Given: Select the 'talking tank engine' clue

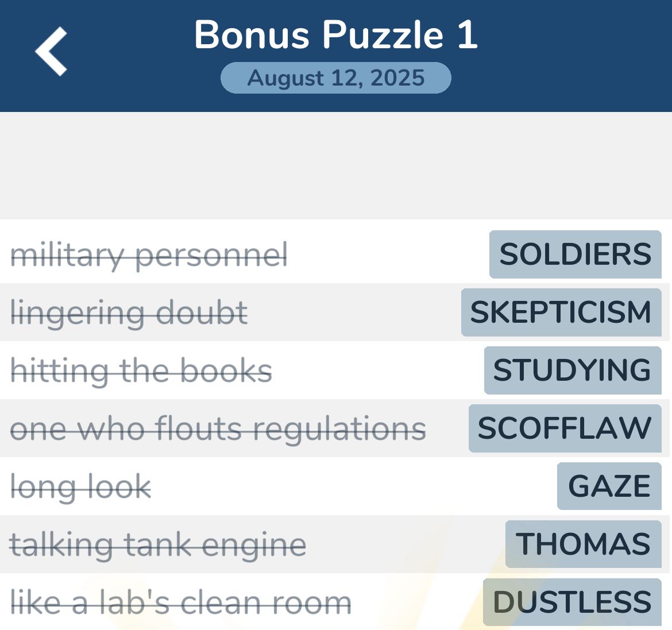Looking at the screenshot, I should [158, 545].
